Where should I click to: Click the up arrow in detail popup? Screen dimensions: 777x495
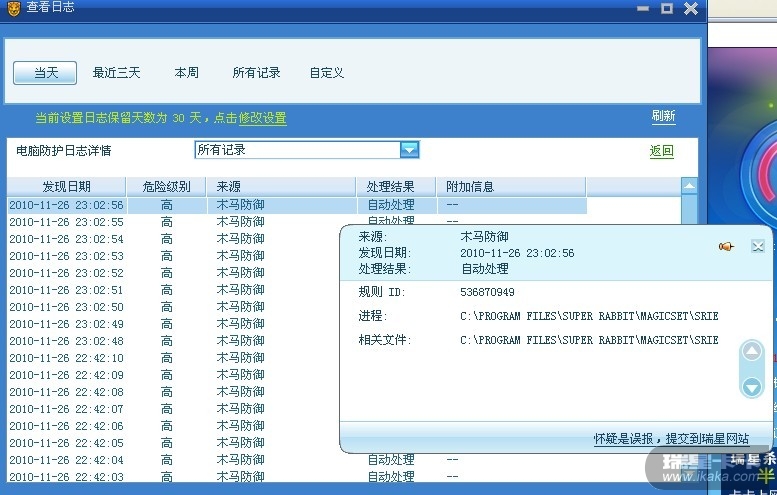tap(752, 352)
